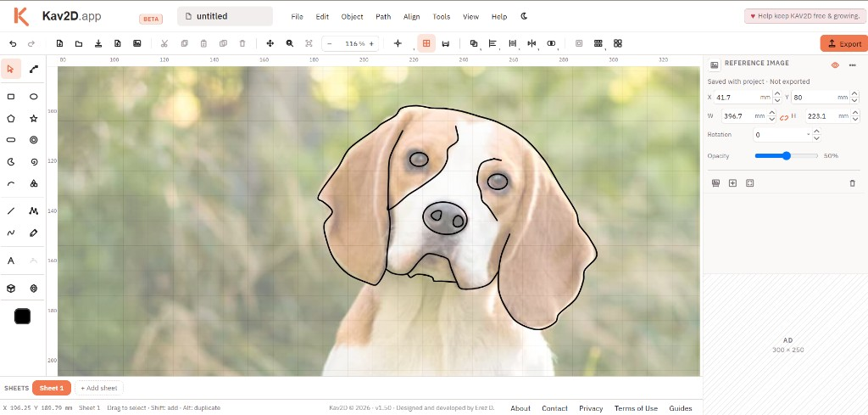Open the flip mirror dropdown
868x415 pixels.
pyautogui.click(x=532, y=43)
